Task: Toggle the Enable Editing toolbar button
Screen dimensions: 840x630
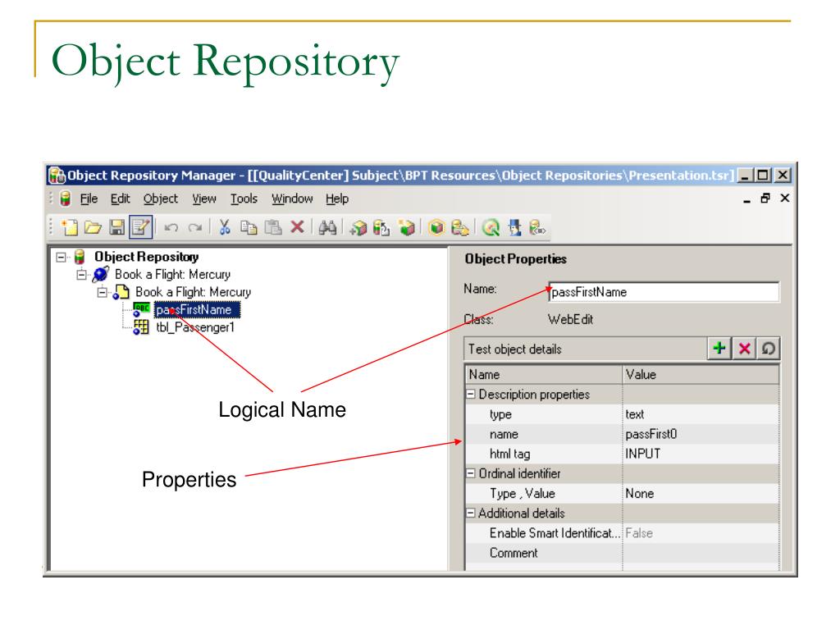Action: pyautogui.click(x=141, y=227)
